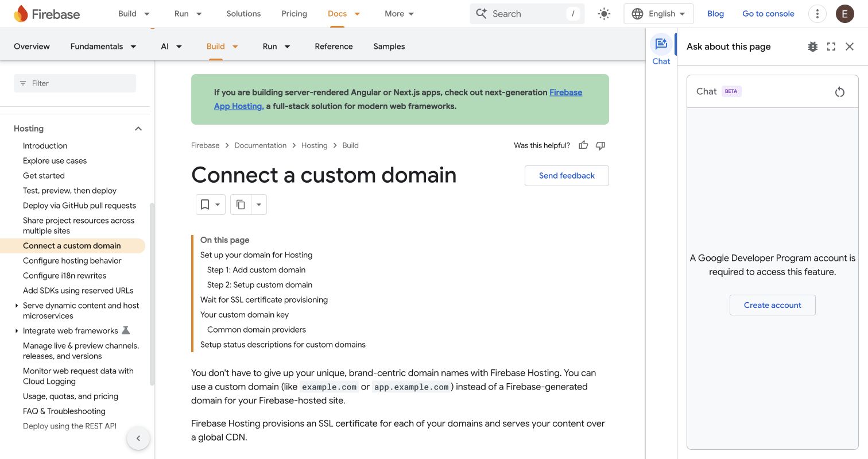Viewport: 868px width, 459px height.
Task: Click the bookmark icon under the title
Action: coord(205,205)
